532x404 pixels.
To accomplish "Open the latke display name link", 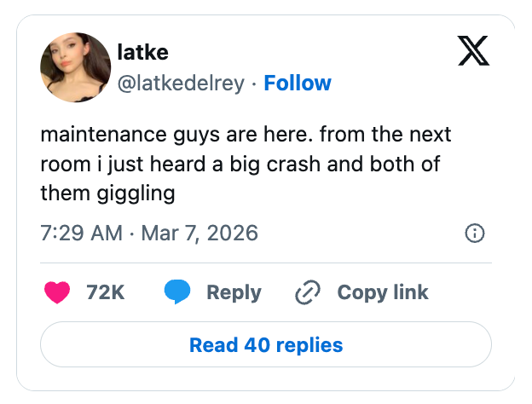I will click(142, 53).
